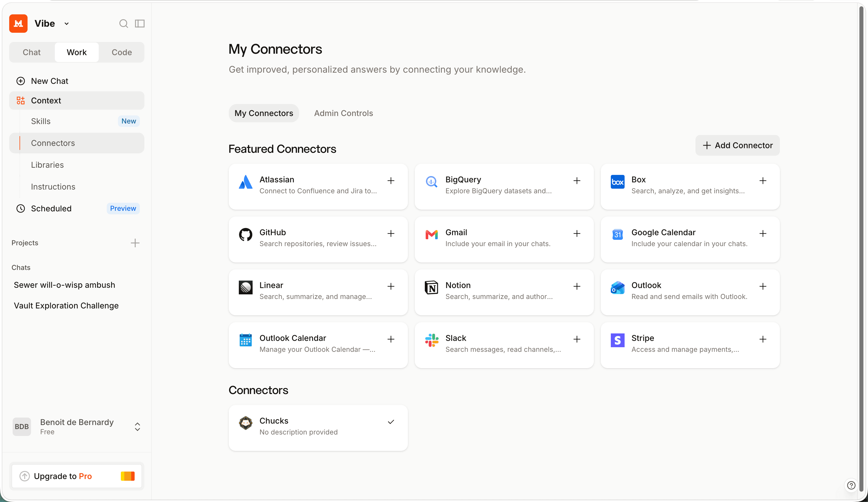Click the Slack connector title

[456, 338]
